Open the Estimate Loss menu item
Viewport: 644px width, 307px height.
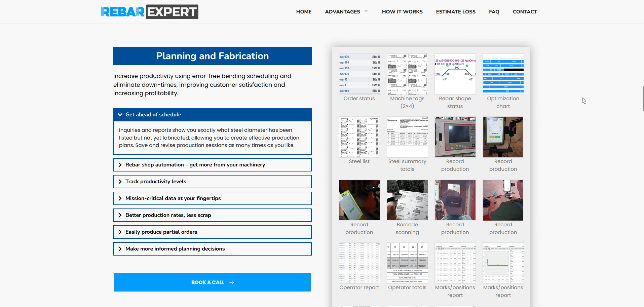(456, 12)
